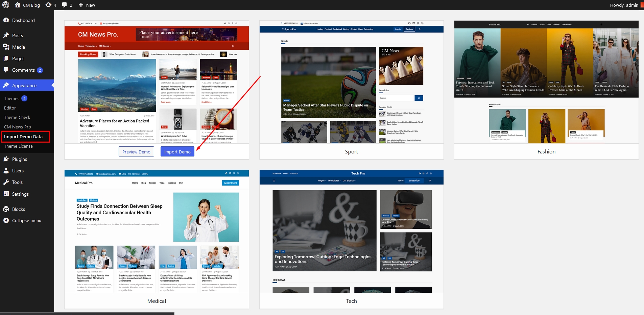Open Theme License submenu item

[18, 146]
